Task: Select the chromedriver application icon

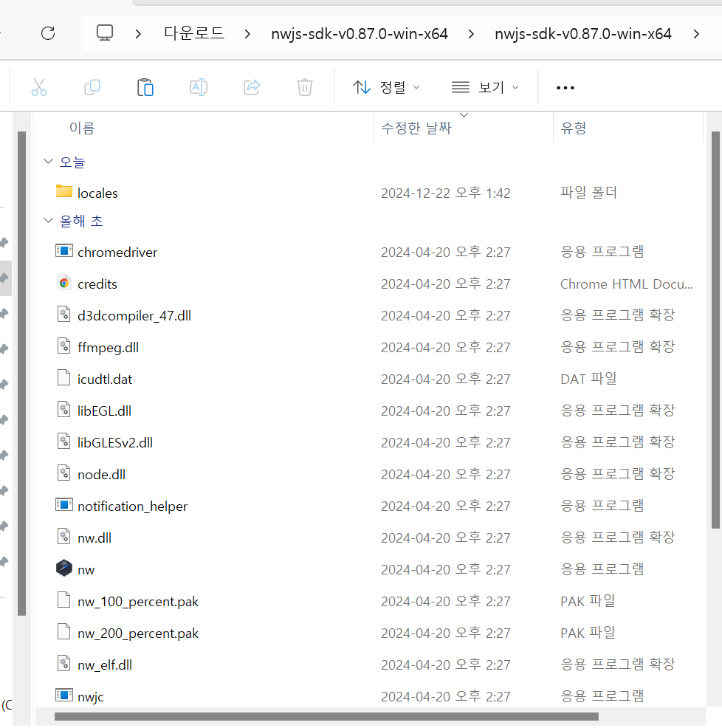Action: (64, 251)
